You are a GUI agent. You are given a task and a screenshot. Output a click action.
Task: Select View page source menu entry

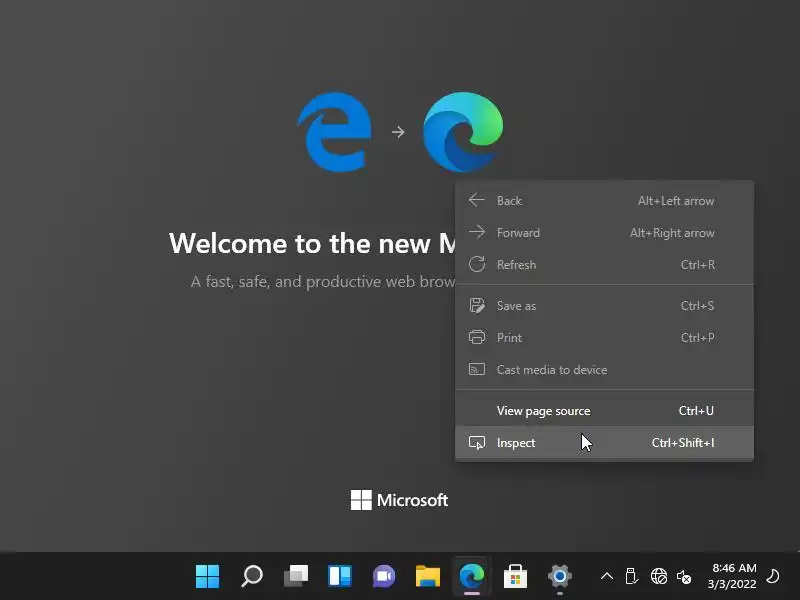click(x=604, y=411)
